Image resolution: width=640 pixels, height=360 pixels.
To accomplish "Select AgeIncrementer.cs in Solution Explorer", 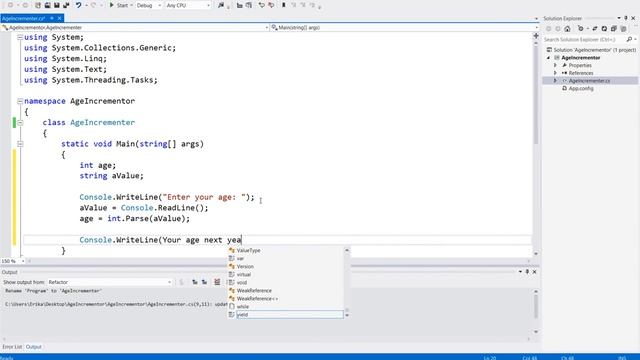I will (x=589, y=81).
